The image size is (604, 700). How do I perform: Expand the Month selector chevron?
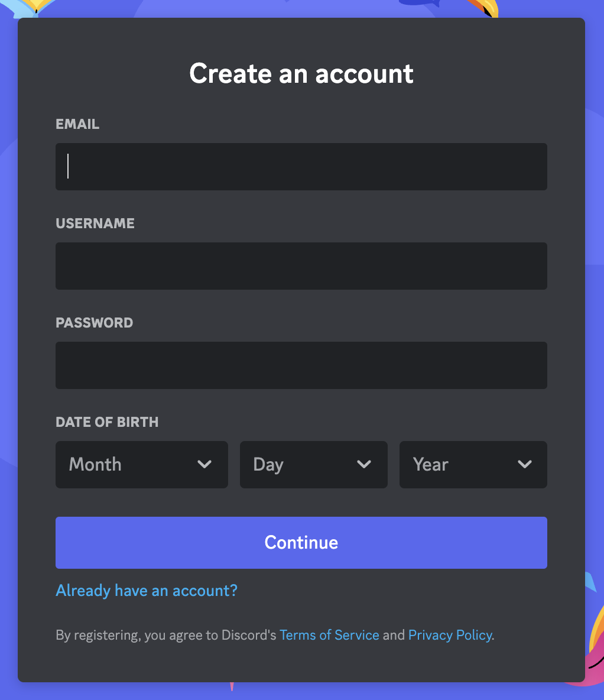click(206, 465)
